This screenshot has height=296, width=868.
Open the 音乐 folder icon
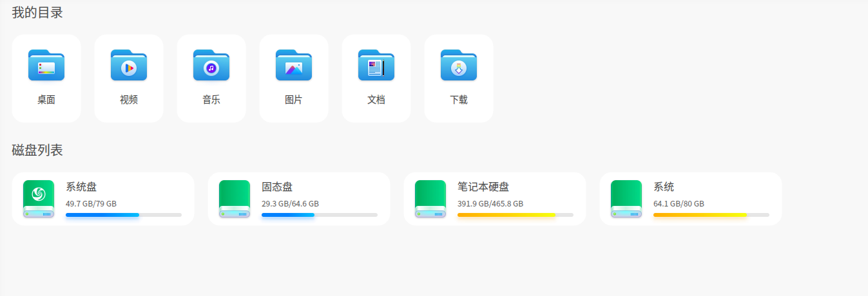pyautogui.click(x=211, y=65)
